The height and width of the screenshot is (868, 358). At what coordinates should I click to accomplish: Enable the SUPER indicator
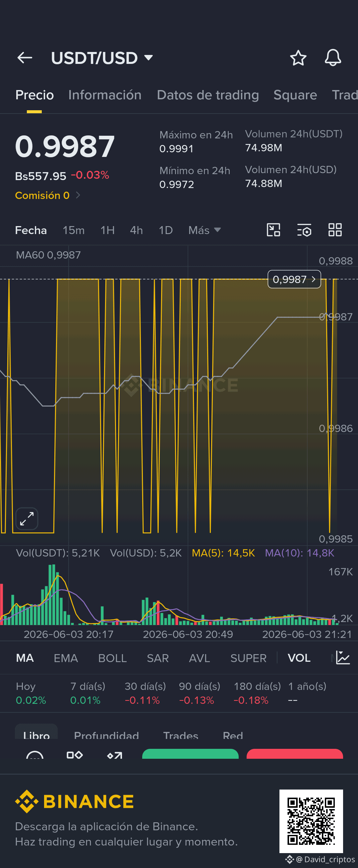[248, 658]
